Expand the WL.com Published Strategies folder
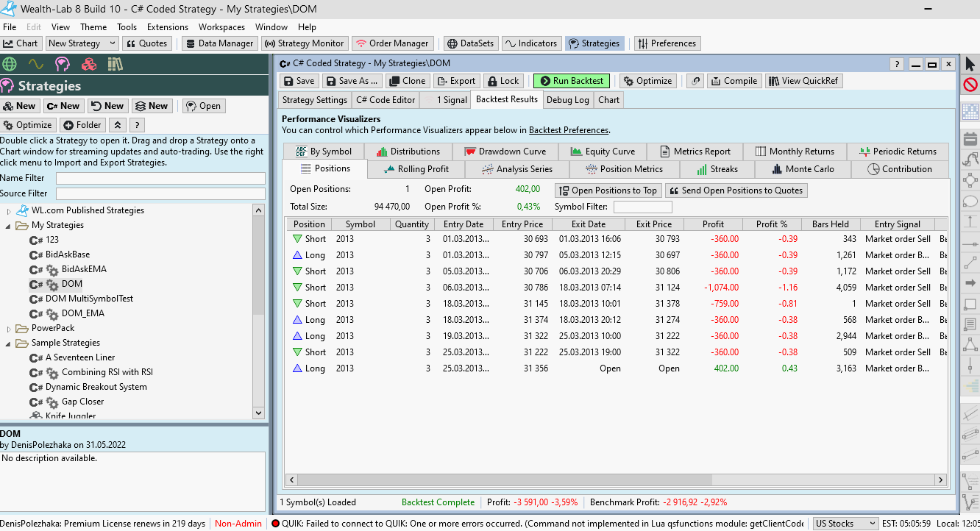 pos(10,211)
